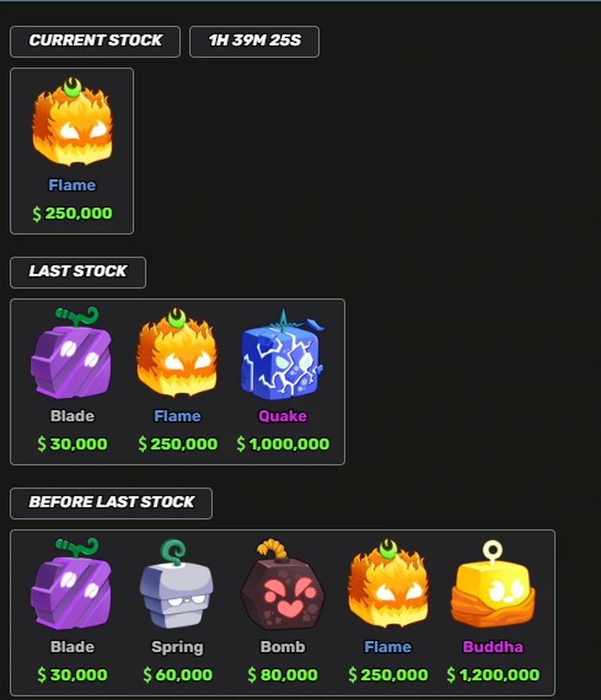Click the Flame fruit icon in Last Stock

pos(177,352)
